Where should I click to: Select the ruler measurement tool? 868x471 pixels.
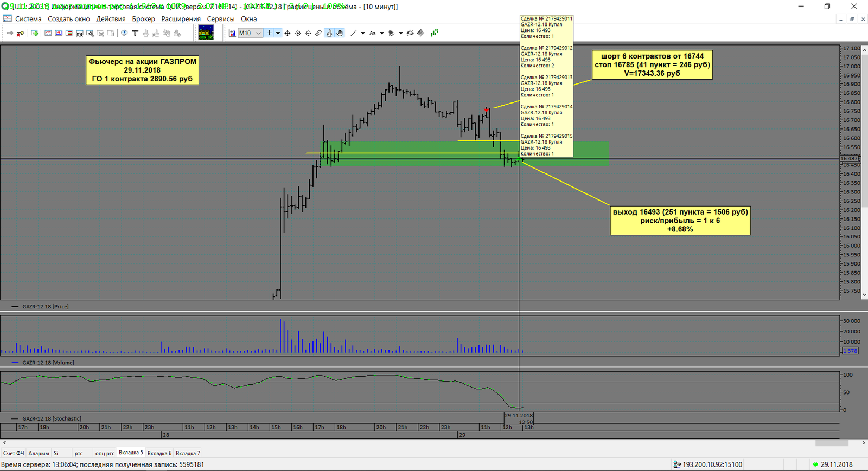pos(318,33)
